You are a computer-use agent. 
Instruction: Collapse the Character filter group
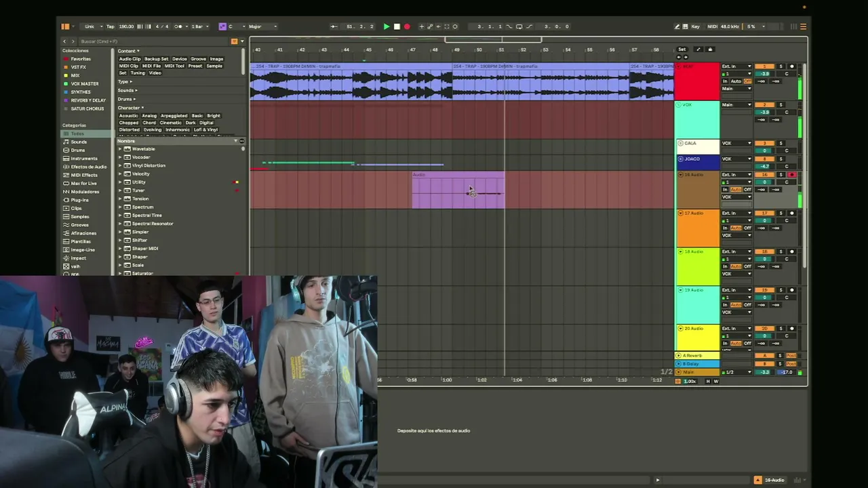tap(130, 108)
